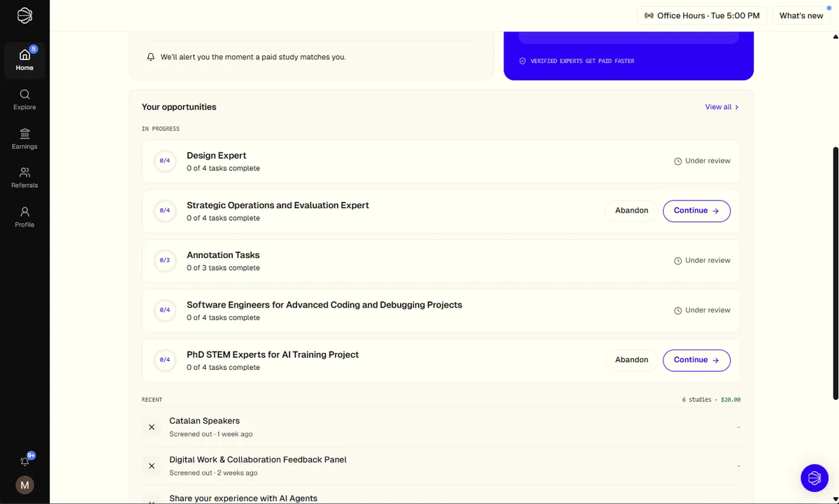Click the page vertical scrollbar

coord(835,273)
